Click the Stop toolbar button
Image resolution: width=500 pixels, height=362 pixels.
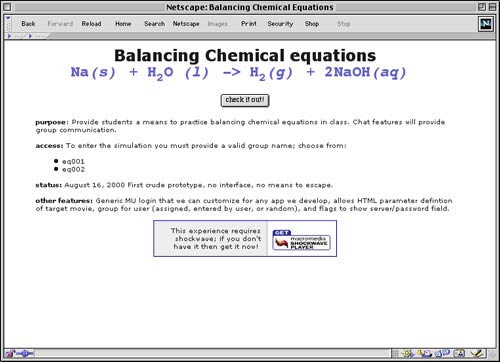[343, 24]
